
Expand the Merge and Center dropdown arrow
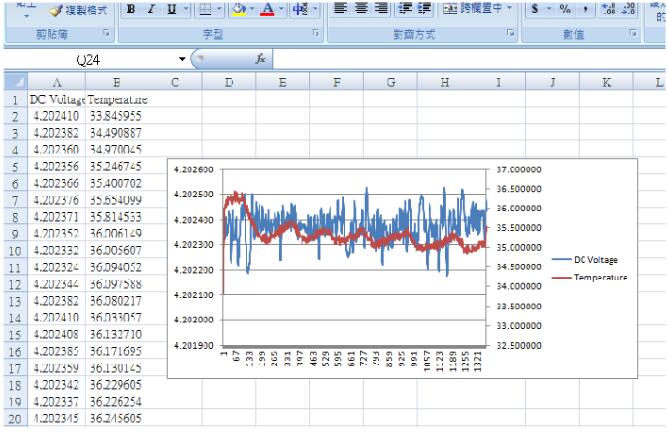point(509,8)
